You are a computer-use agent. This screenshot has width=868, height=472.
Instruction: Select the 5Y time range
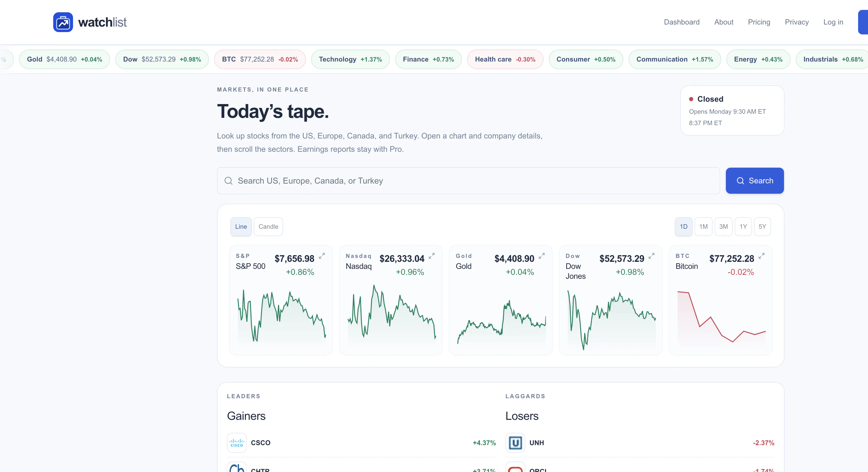[762, 226]
